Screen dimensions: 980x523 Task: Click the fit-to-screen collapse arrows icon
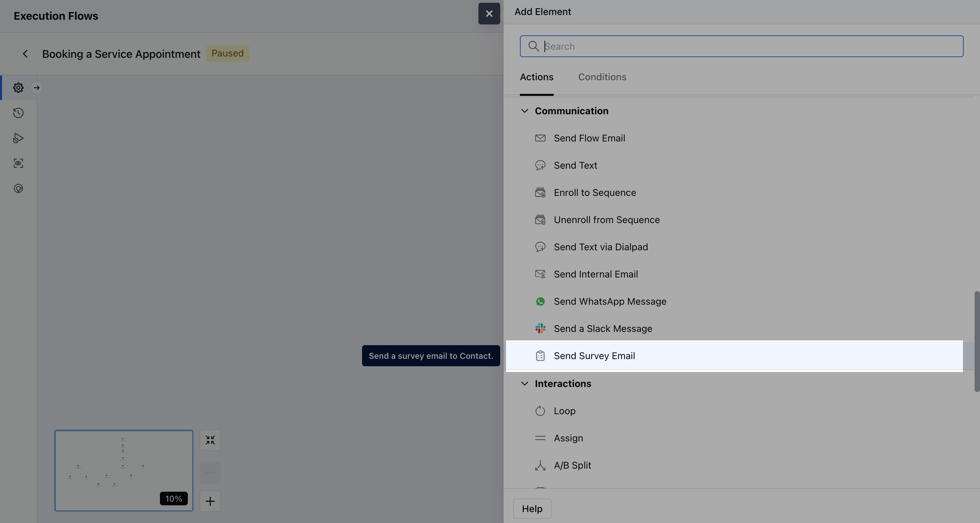point(210,440)
